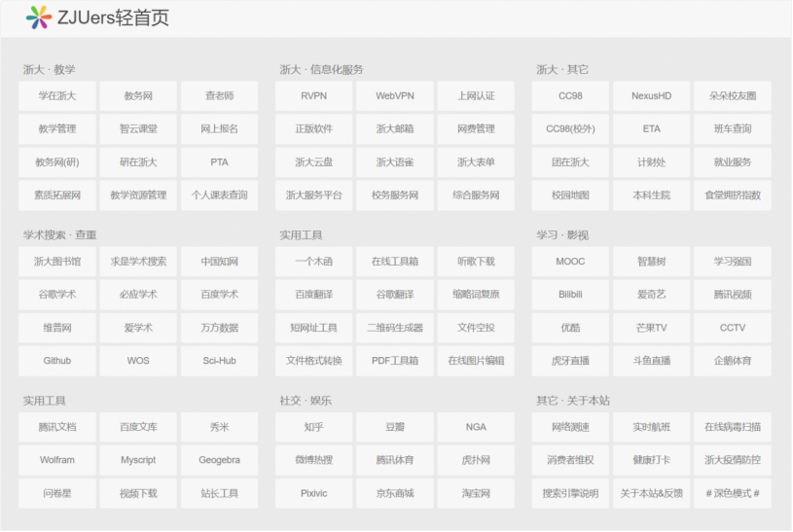Open the RVPN service link
Screen dimensions: 793x532
313,96
